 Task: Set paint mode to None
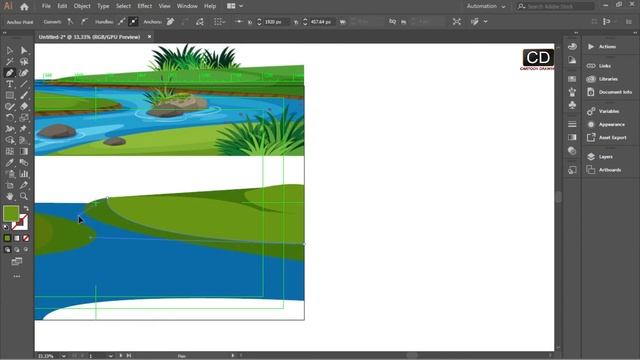tap(26, 238)
